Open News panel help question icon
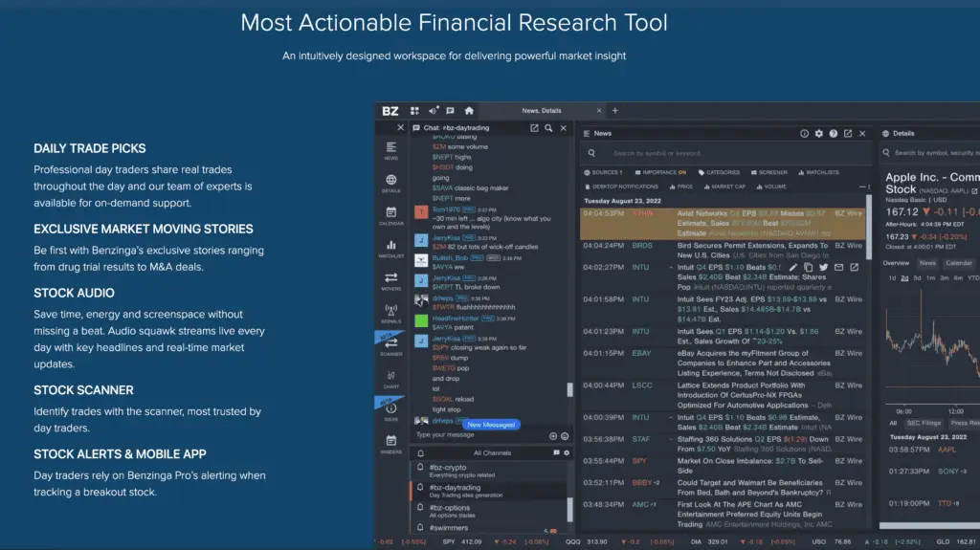Viewport: 980px width, 550px height. tap(834, 133)
